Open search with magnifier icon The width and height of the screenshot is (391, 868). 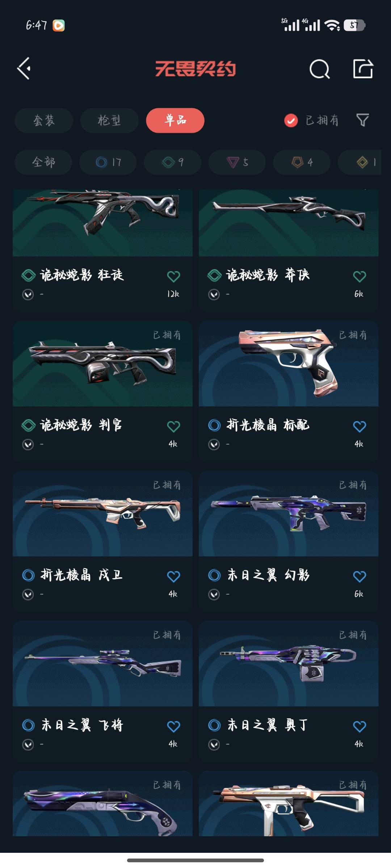[320, 69]
